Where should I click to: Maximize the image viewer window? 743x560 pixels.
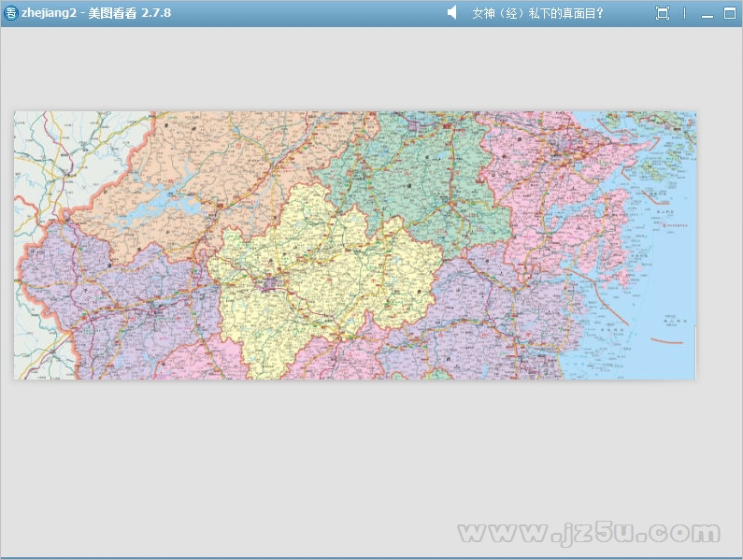click(x=730, y=13)
